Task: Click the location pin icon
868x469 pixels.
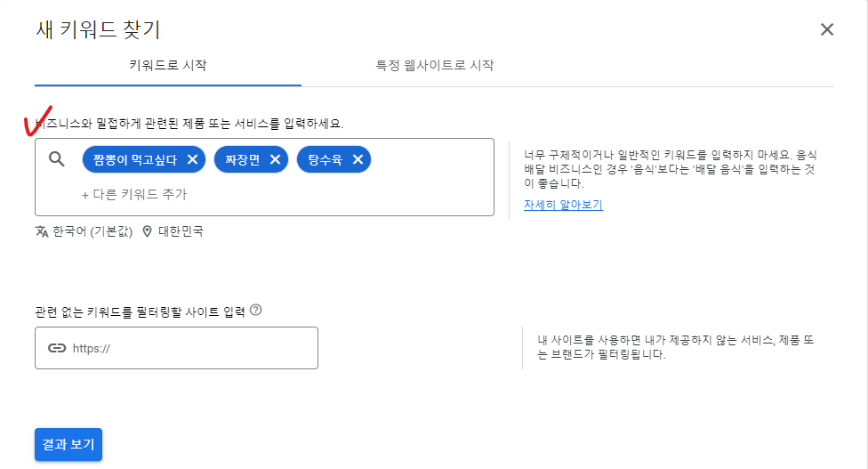Action: coord(147,231)
